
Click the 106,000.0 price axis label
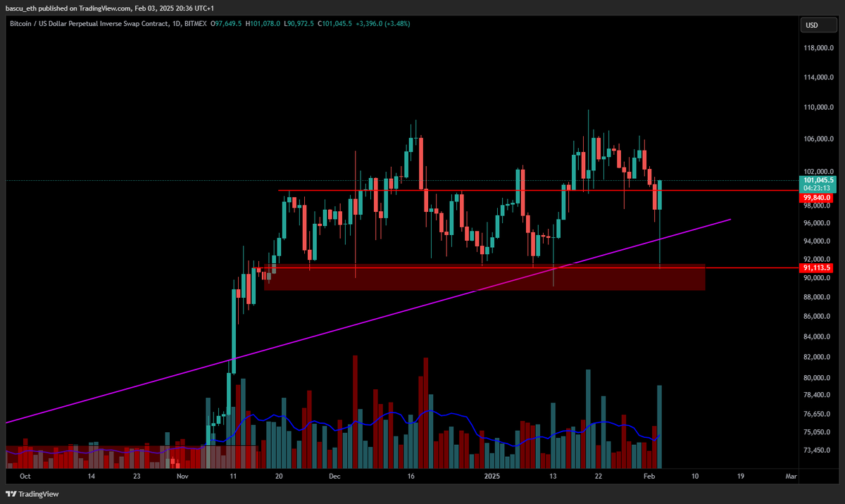pyautogui.click(x=820, y=139)
